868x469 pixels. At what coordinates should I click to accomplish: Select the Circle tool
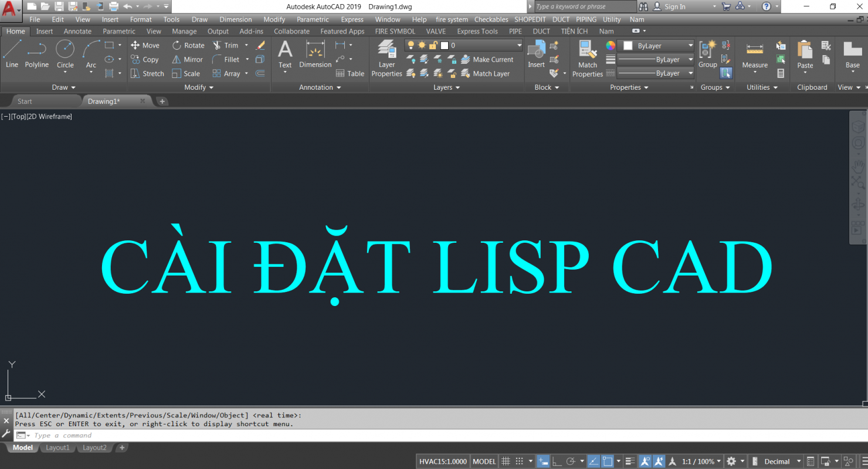(x=65, y=53)
